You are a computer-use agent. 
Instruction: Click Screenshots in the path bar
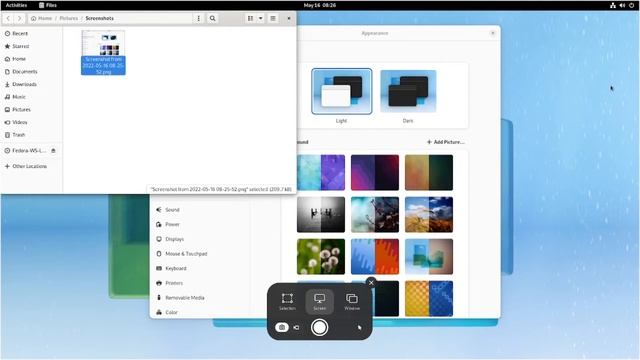click(100, 18)
